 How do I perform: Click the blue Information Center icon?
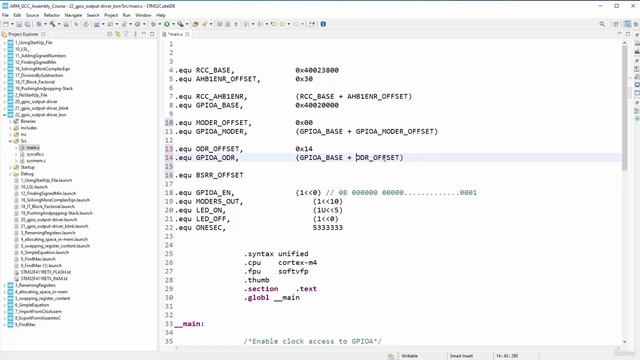tap(323, 24)
